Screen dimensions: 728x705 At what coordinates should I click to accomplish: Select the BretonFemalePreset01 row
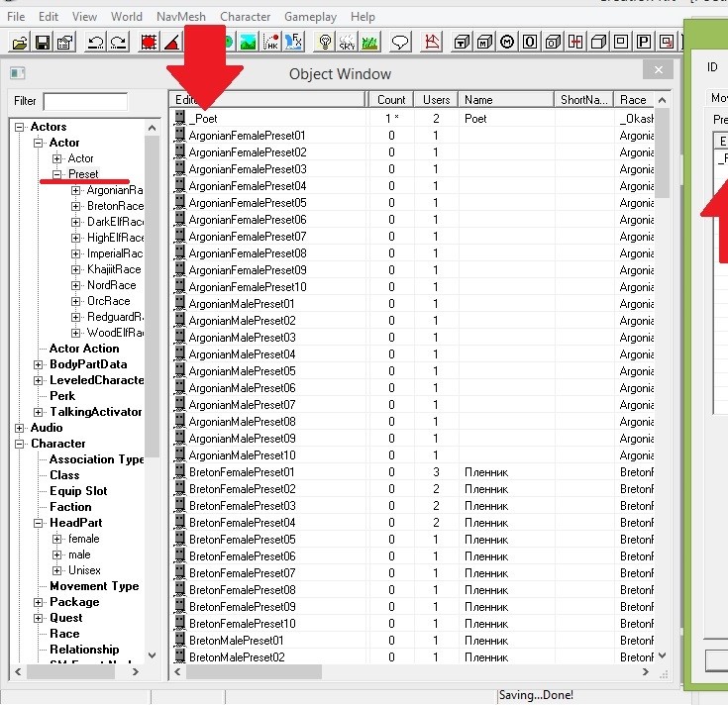(x=413, y=472)
